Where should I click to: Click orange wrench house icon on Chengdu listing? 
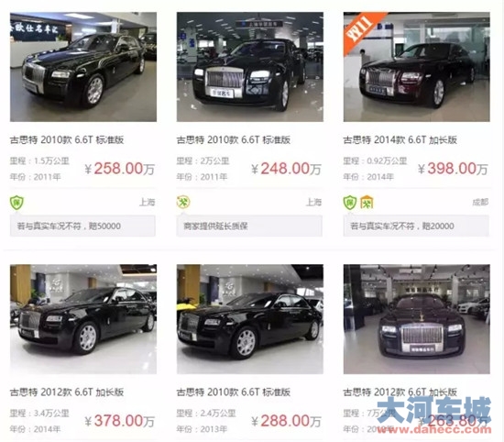click(x=367, y=203)
